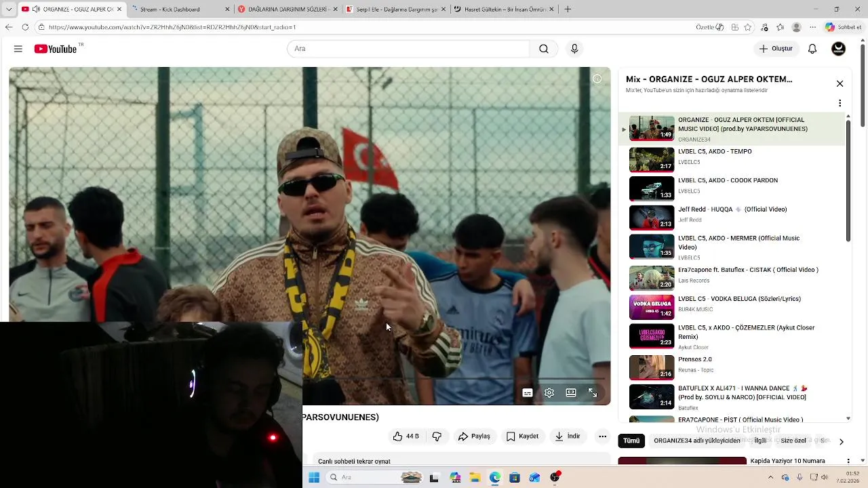Select LVBEL C5 - VODKA BELUGA lyrics video
The image size is (868, 488).
click(733, 306)
